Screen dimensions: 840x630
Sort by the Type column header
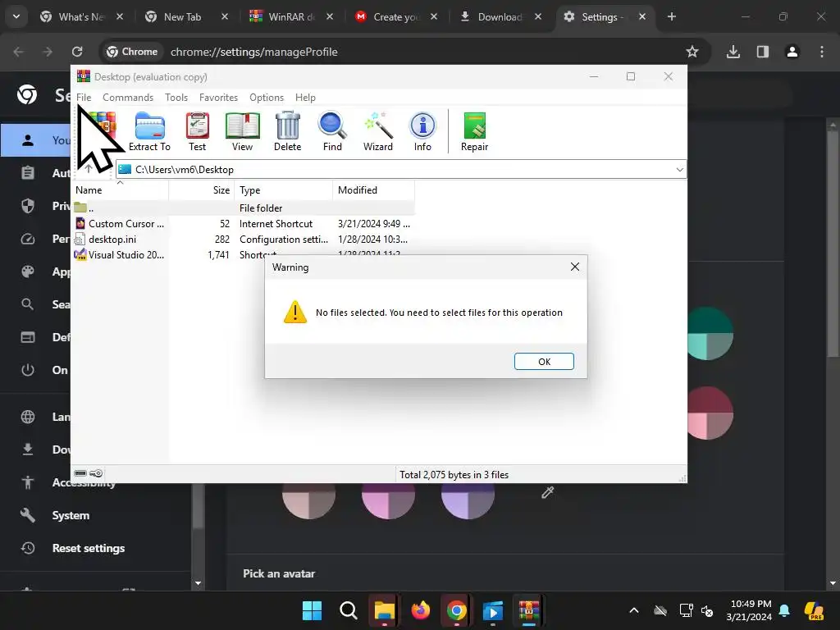coord(283,190)
